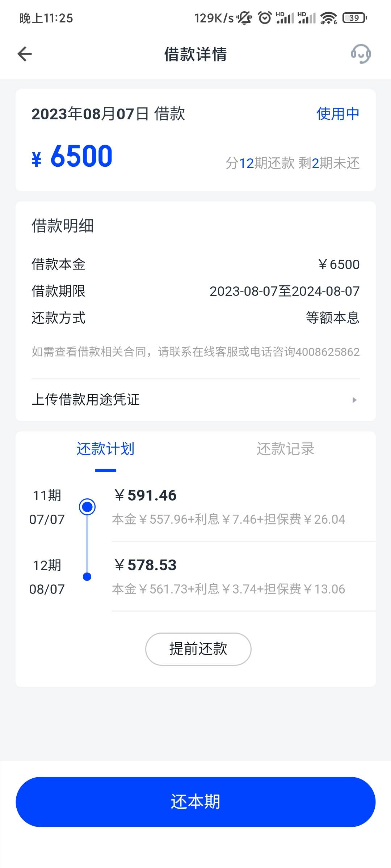Expand upload loan purpose proof arrow
391x868 pixels.
pos(354,400)
